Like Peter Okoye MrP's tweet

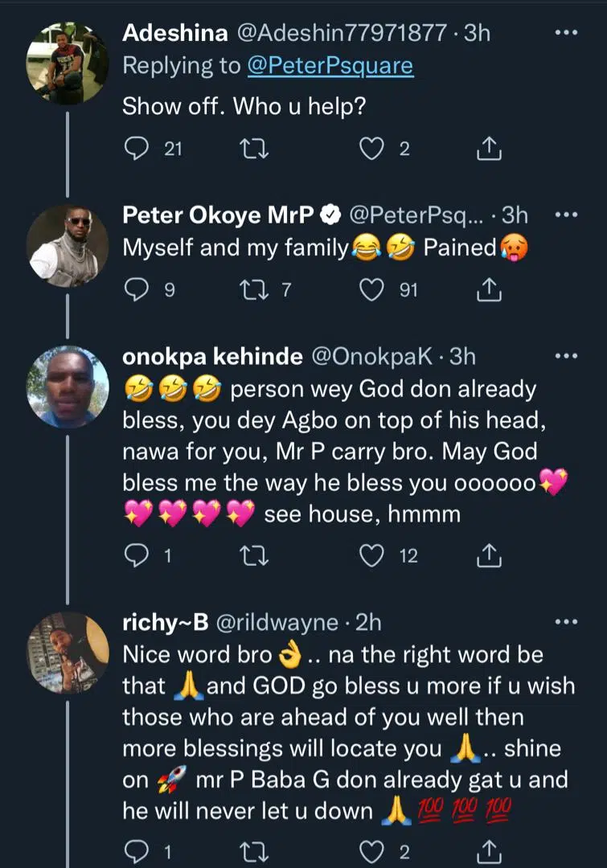coord(371,290)
